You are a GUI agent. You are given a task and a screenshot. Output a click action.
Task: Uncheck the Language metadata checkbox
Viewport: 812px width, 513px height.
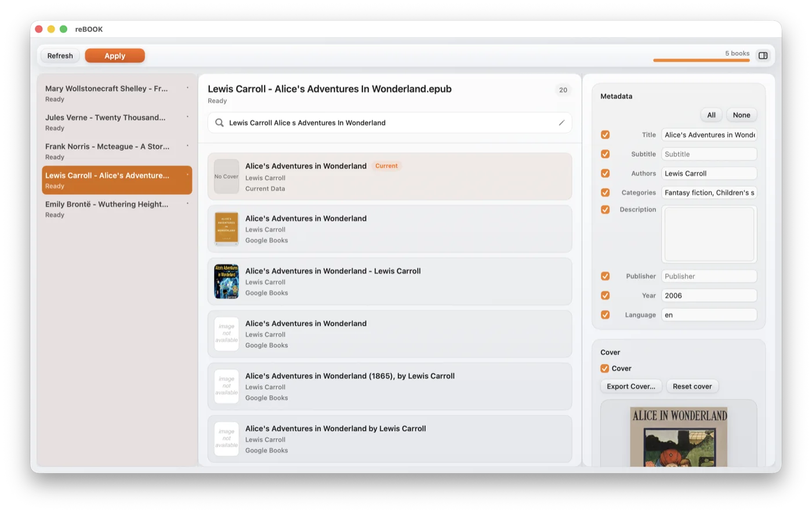tap(605, 315)
